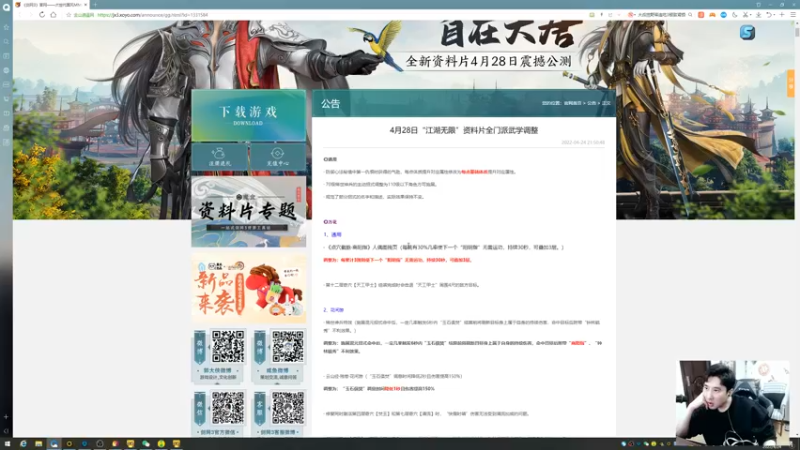Click the sidebar search icon
Image resolution: width=800 pixels, height=450 pixels.
[6, 41]
